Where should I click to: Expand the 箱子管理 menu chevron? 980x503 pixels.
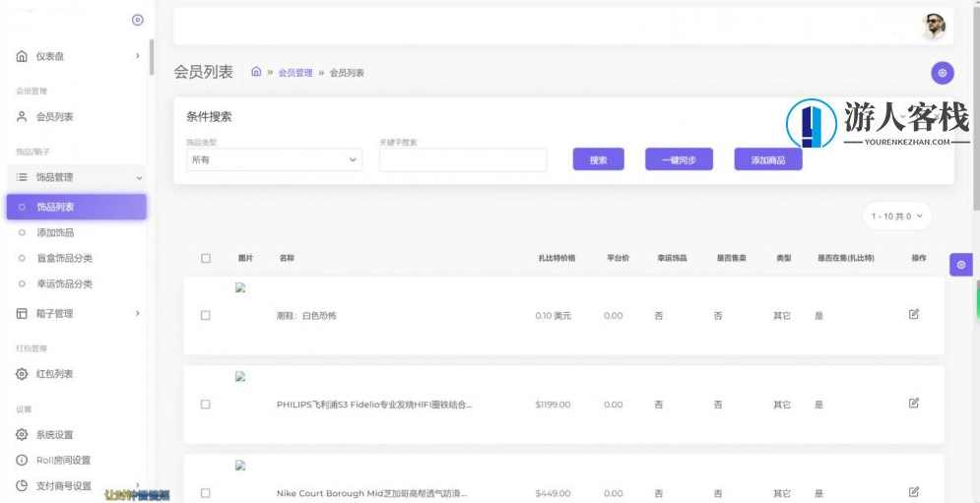tap(138, 313)
